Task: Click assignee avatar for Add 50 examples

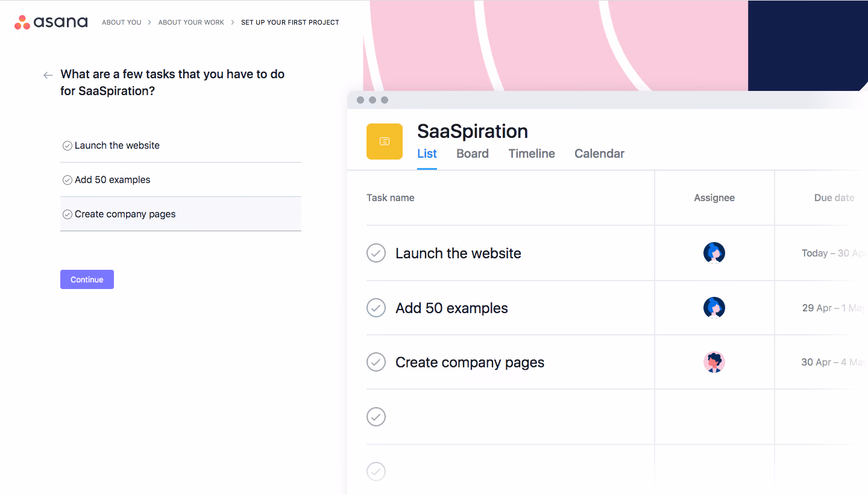Action: point(714,308)
